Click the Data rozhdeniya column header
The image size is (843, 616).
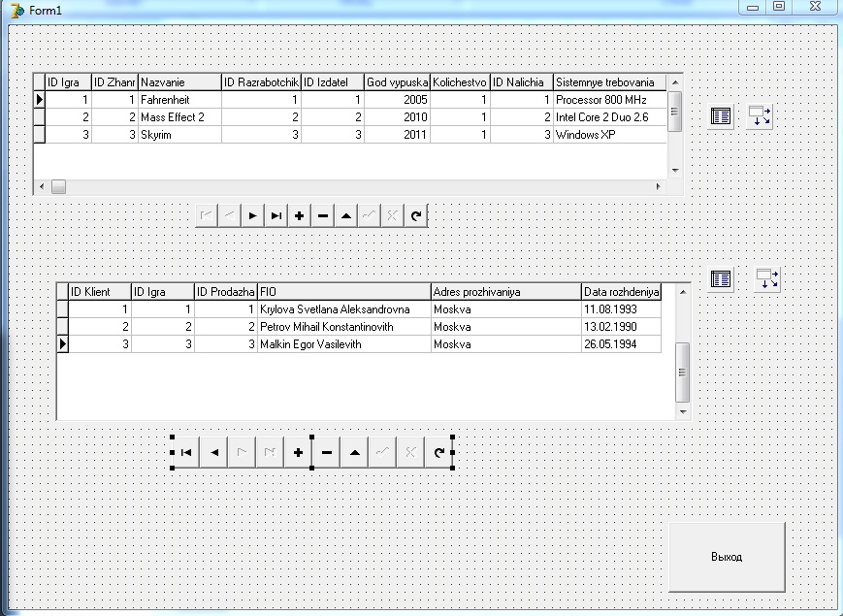point(621,292)
